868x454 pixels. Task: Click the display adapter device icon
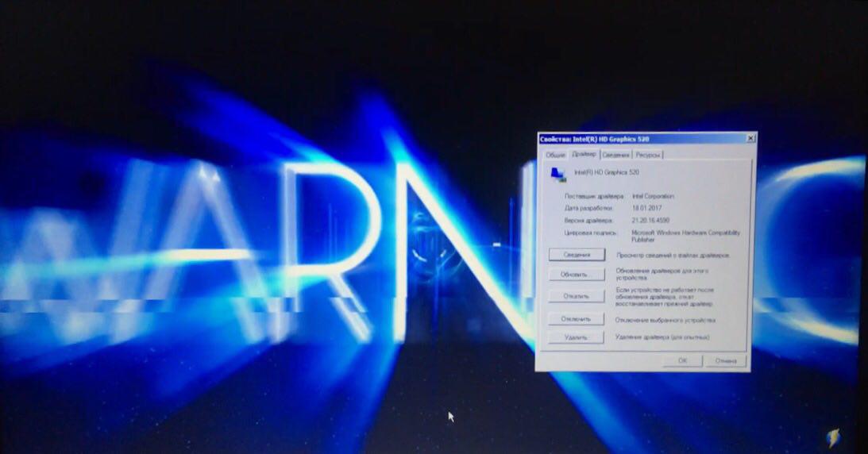coord(557,172)
